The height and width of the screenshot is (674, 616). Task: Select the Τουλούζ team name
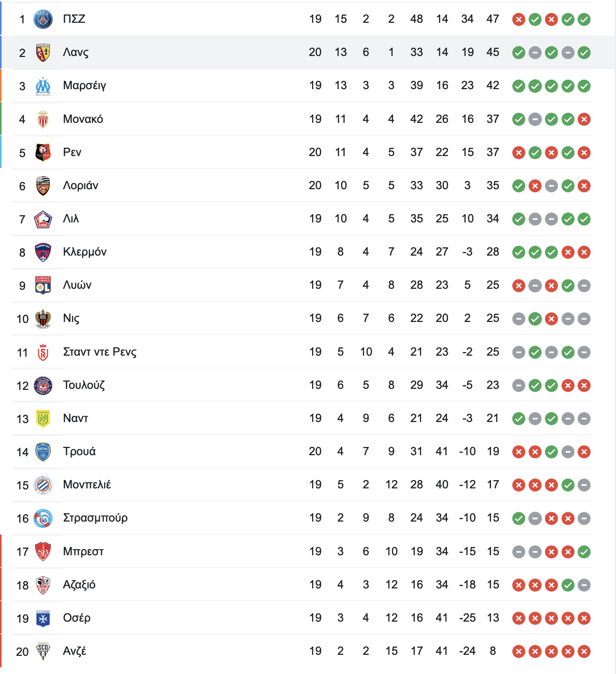pyautogui.click(x=84, y=385)
